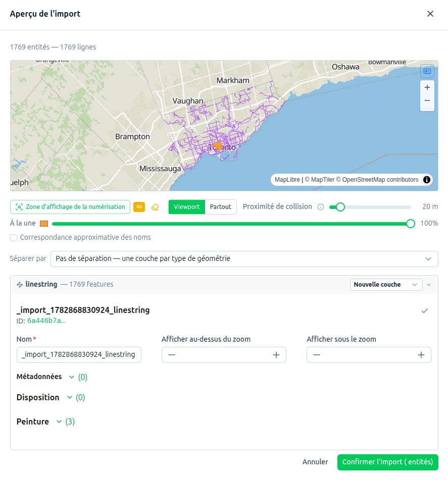Click the map attribution info icon

[x=427, y=180]
